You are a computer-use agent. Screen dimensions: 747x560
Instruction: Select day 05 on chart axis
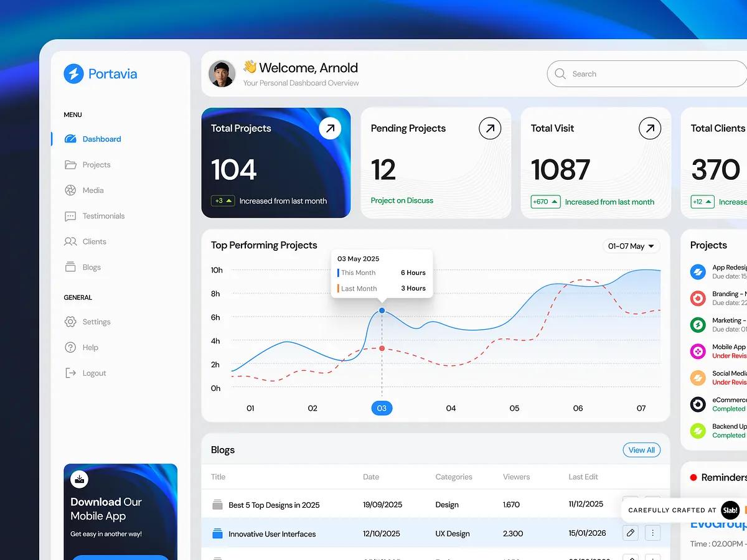pyautogui.click(x=514, y=408)
